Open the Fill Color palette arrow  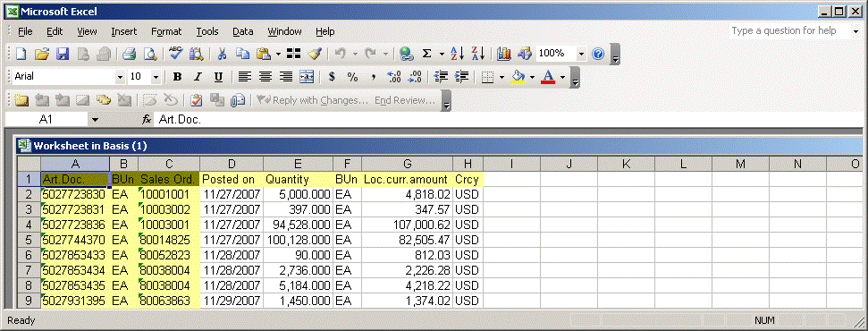click(532, 77)
